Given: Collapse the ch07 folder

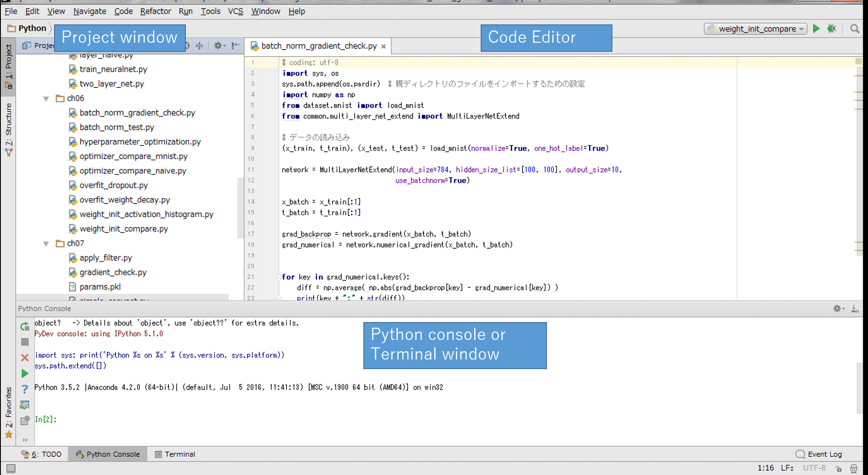Looking at the screenshot, I should [x=46, y=244].
